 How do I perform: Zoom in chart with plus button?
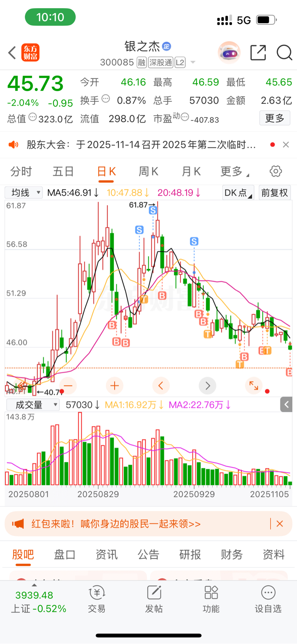(x=114, y=386)
